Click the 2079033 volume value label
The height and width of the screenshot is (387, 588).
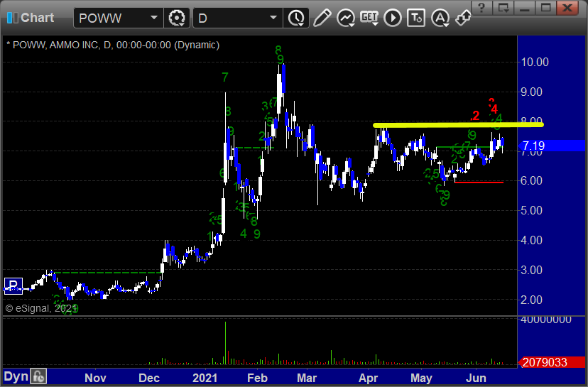pos(551,362)
